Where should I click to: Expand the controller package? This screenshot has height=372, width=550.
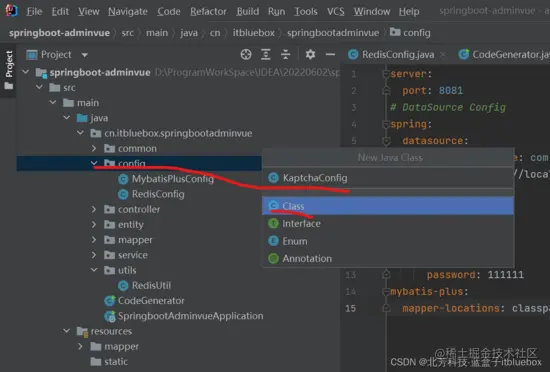point(94,209)
